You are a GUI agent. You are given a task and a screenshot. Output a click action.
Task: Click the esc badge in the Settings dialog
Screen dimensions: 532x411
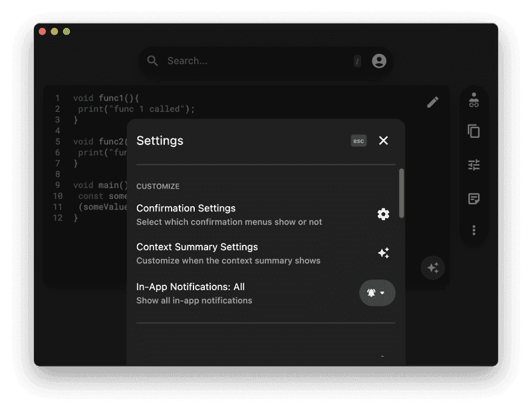[x=358, y=140]
